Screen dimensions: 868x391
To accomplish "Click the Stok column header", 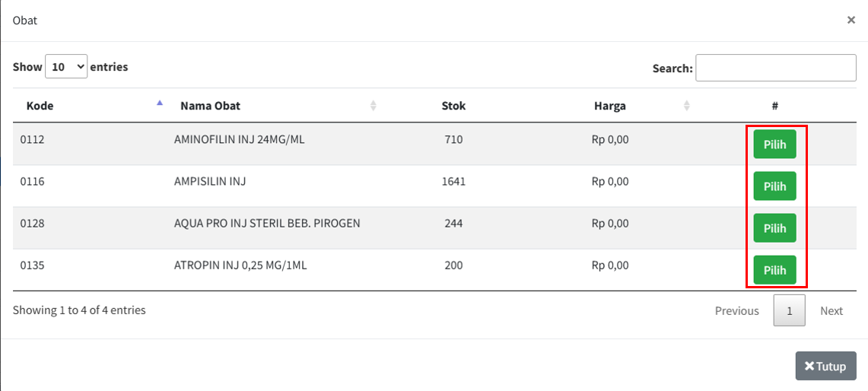I will tap(453, 106).
